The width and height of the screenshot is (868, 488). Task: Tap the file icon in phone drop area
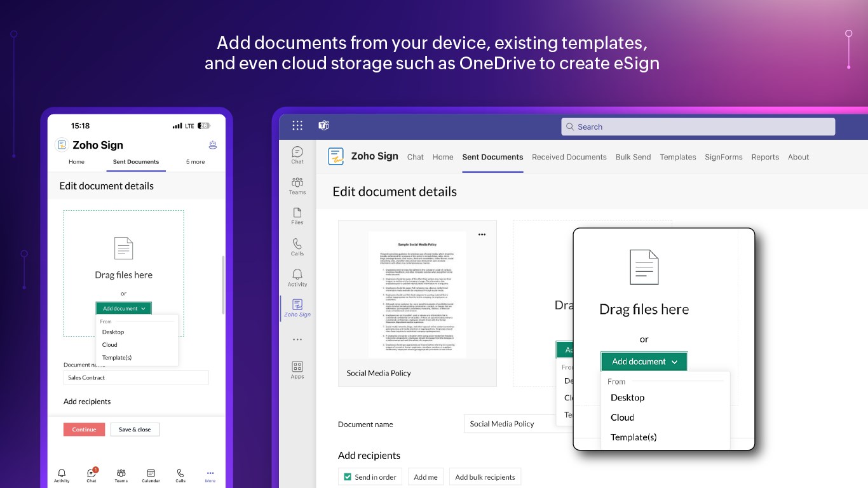123,248
